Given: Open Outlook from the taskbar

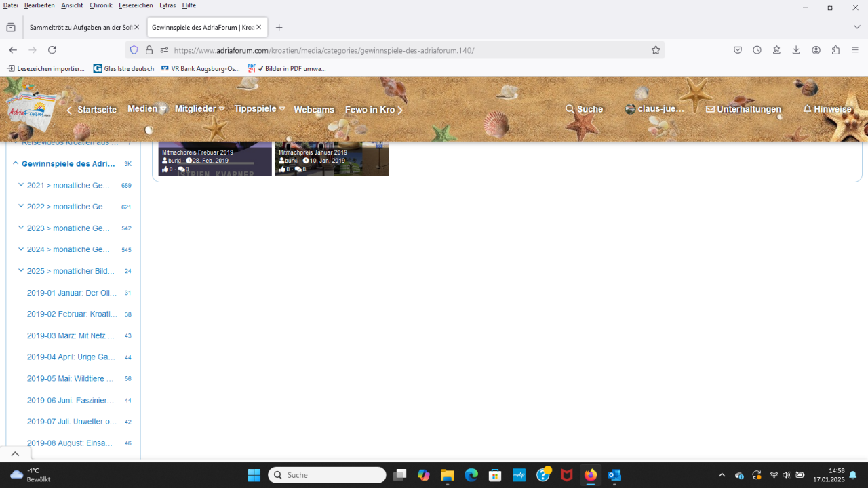Looking at the screenshot, I should tap(614, 475).
